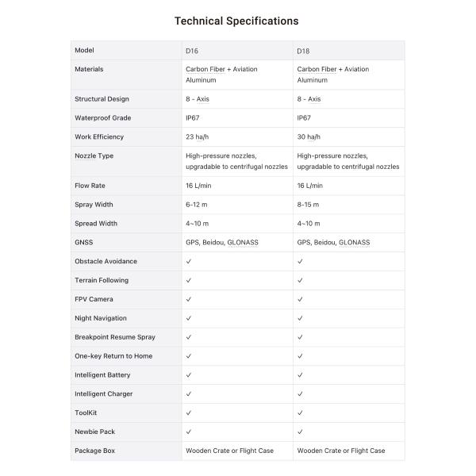476x476 pixels.
Task: Click the underlined GLONASS text under D18
Action: click(x=355, y=242)
